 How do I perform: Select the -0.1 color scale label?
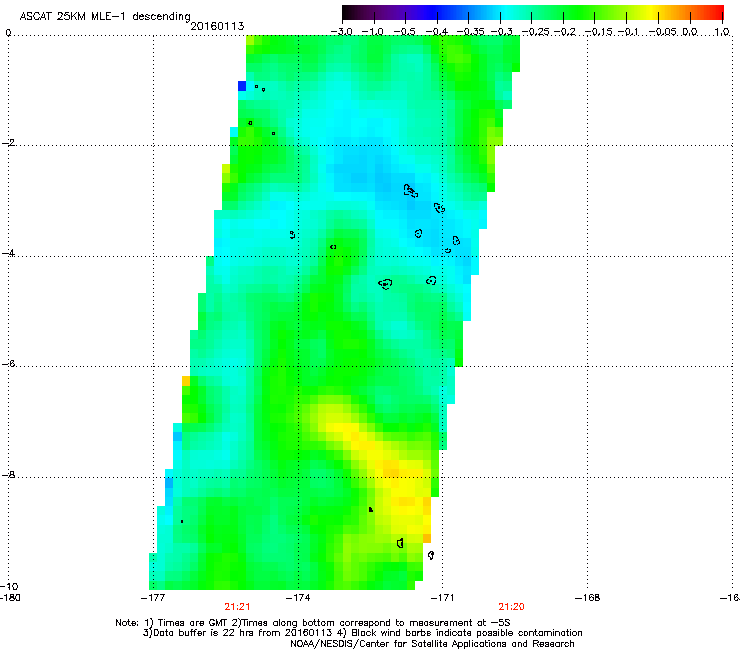(628, 32)
